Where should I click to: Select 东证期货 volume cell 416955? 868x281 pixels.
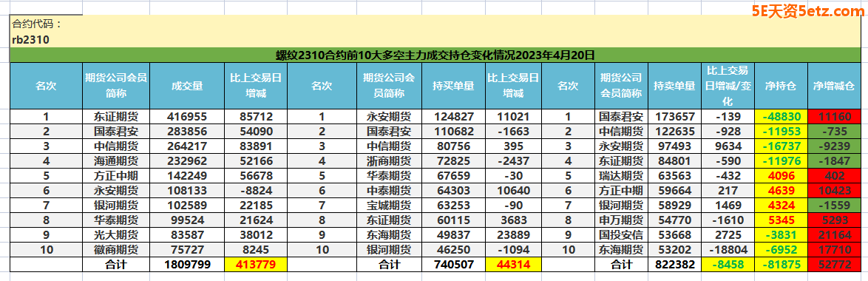187,117
